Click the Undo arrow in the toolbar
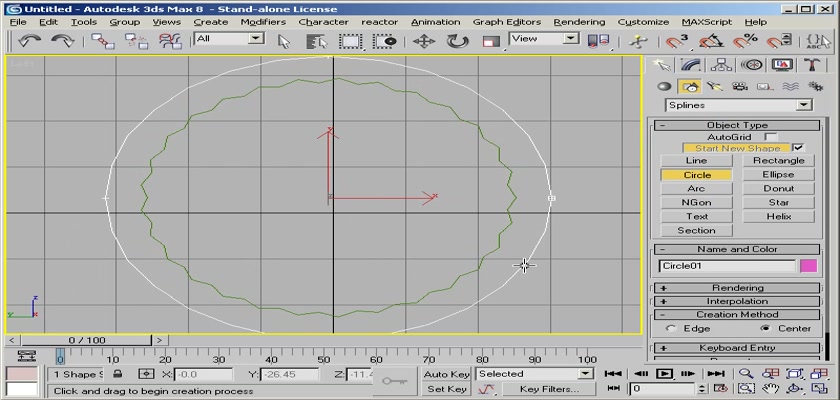This screenshot has width=840, height=400. pyautogui.click(x=29, y=41)
